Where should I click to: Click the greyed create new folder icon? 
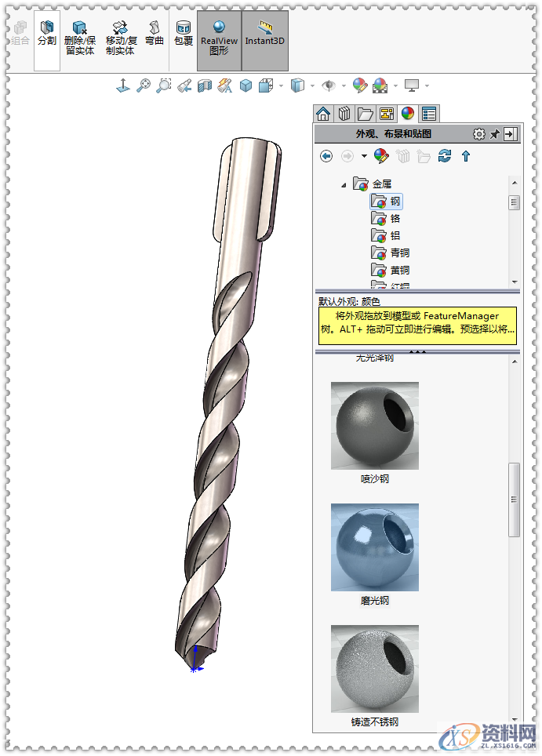tap(424, 156)
